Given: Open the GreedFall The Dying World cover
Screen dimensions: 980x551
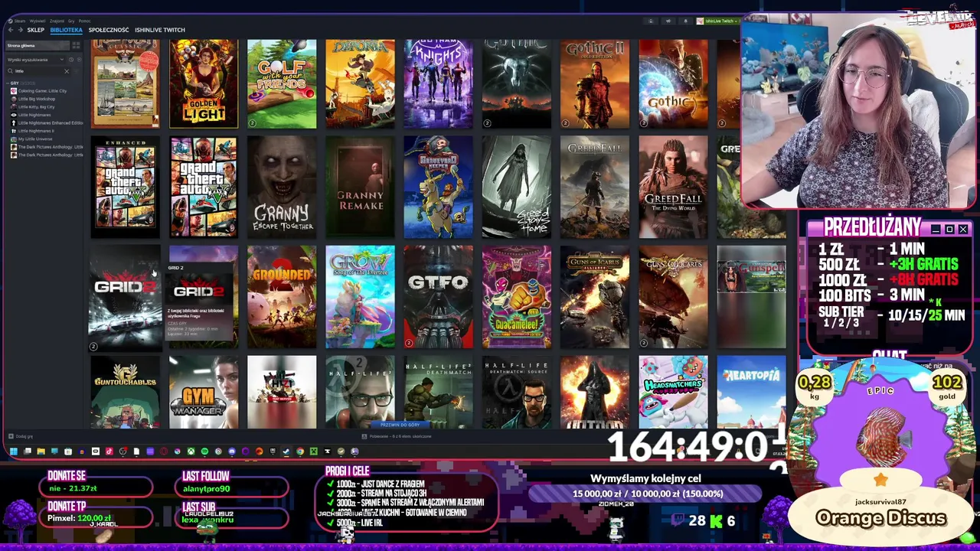Looking at the screenshot, I should 673,187.
